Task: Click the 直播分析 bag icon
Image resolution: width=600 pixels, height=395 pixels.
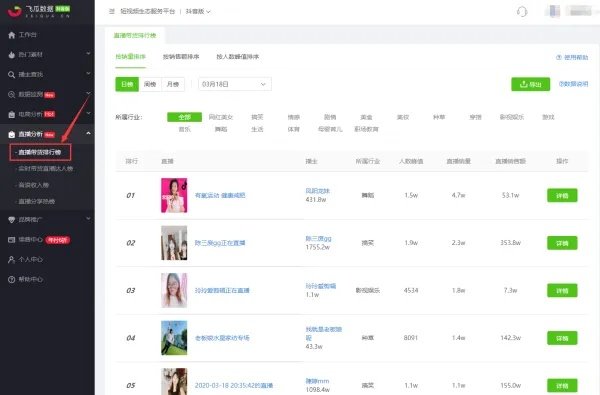Action: 11,134
